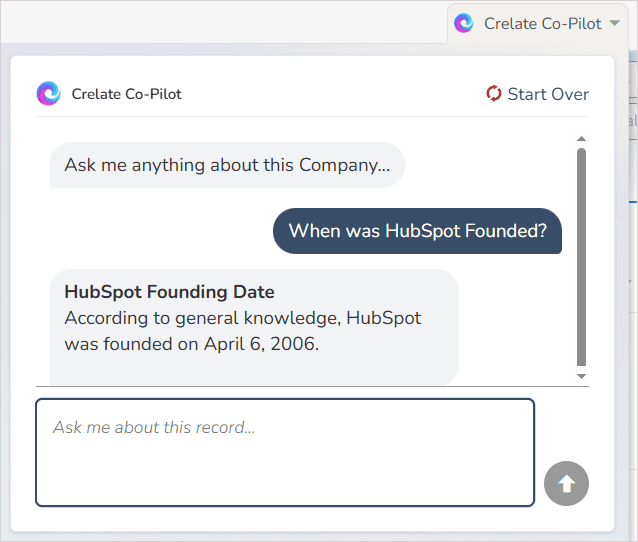Click the red Start Over refresh icon

493,94
